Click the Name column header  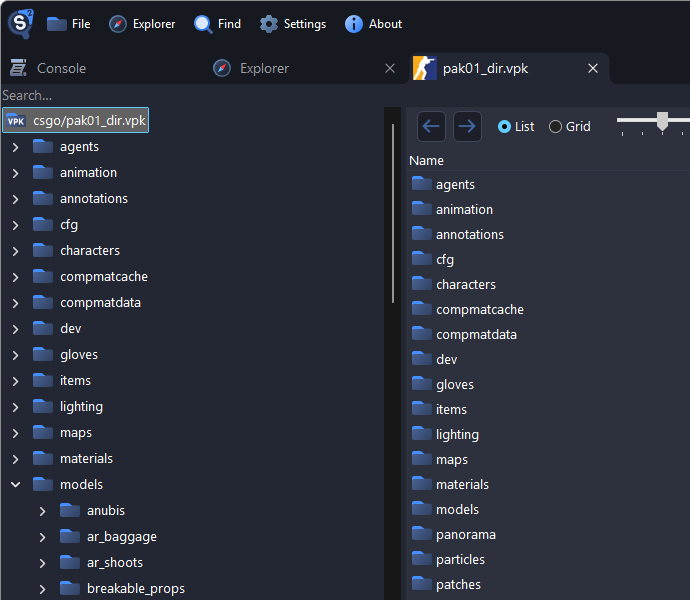coord(426,161)
